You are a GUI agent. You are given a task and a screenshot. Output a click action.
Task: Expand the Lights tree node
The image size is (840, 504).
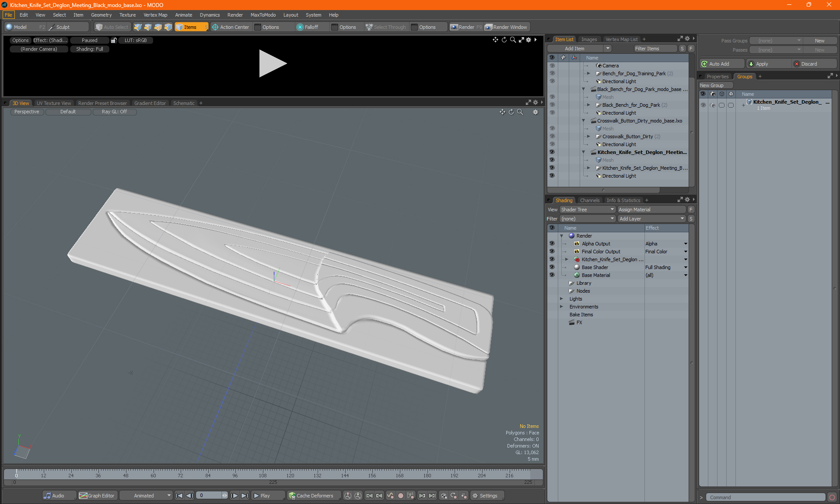coord(562,299)
